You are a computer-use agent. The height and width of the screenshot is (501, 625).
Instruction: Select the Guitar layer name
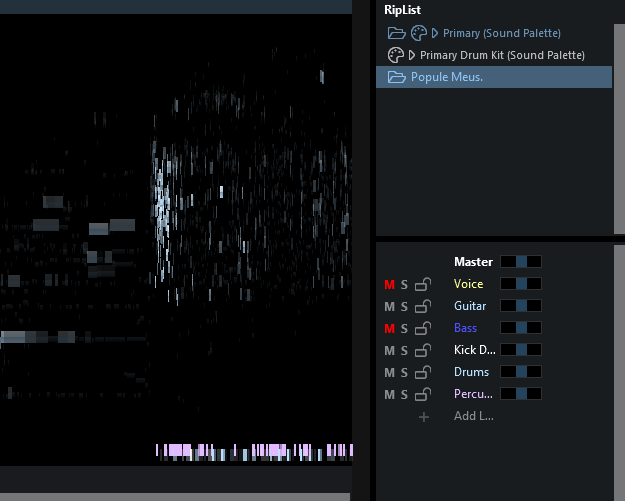point(470,306)
